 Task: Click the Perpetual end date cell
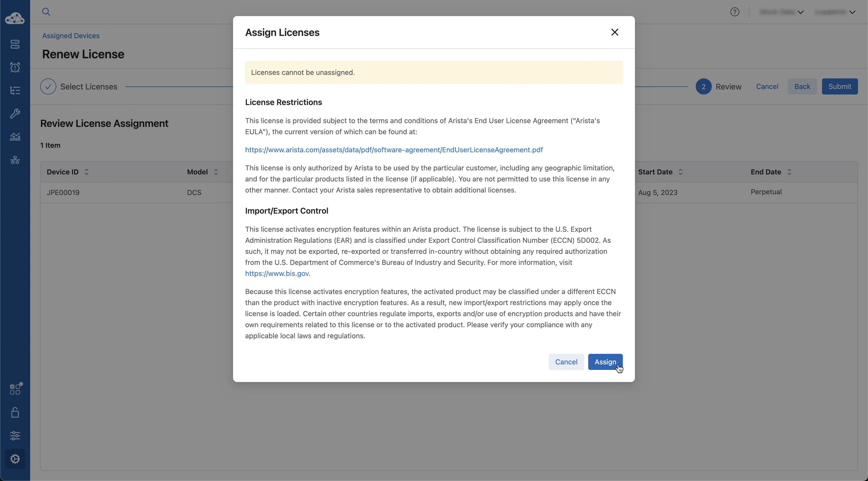coord(766,192)
